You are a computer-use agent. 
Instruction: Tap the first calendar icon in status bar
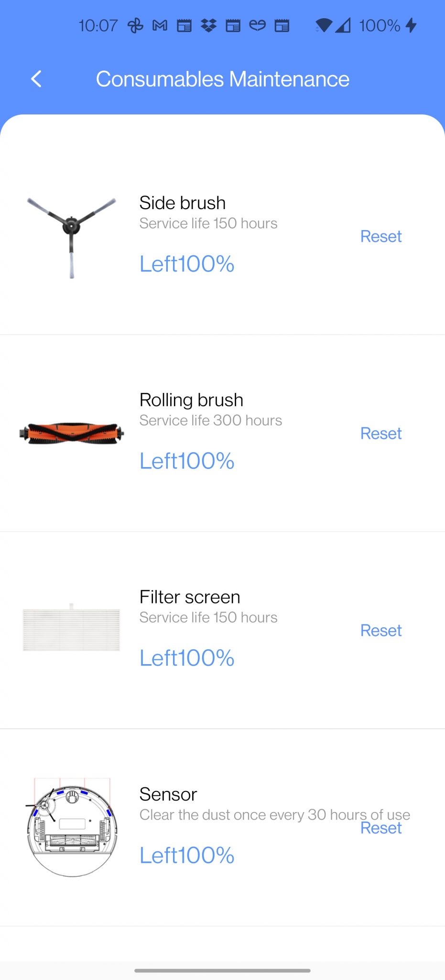tap(184, 25)
